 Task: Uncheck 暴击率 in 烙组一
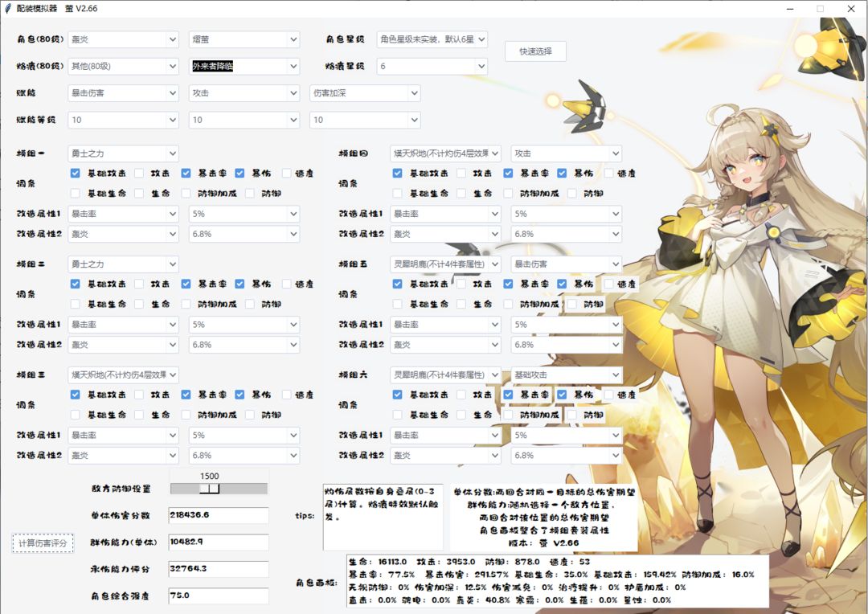(186, 174)
